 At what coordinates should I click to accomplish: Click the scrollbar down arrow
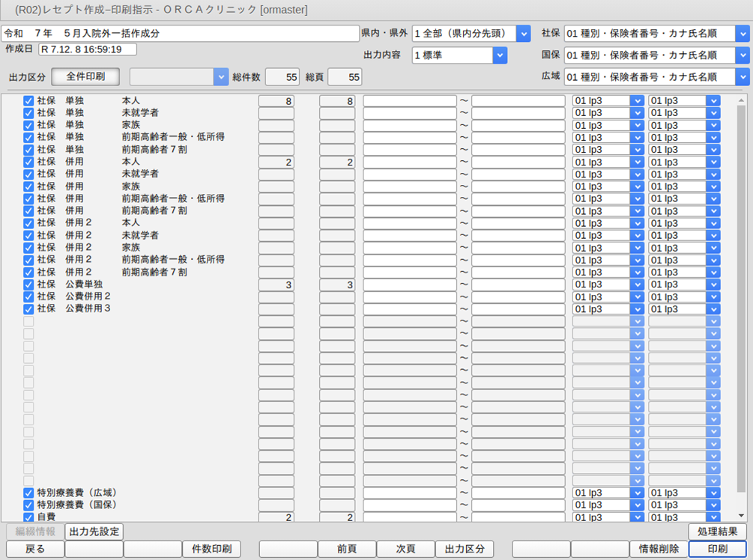point(741,516)
